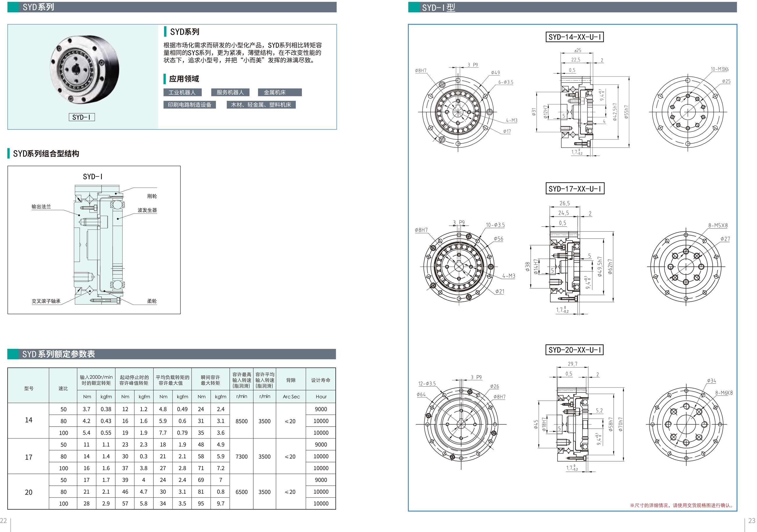Click the '输出法兰' label in the structure diagram
Screen dimensions: 757x532
(x=41, y=206)
